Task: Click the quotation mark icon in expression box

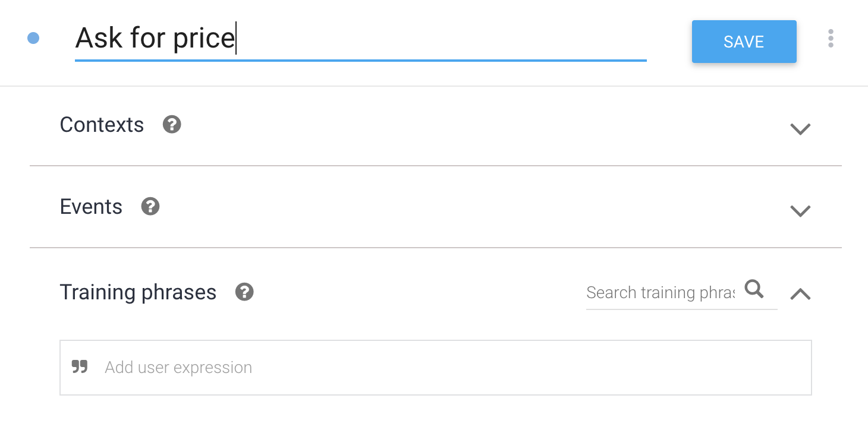Action: [x=80, y=366]
